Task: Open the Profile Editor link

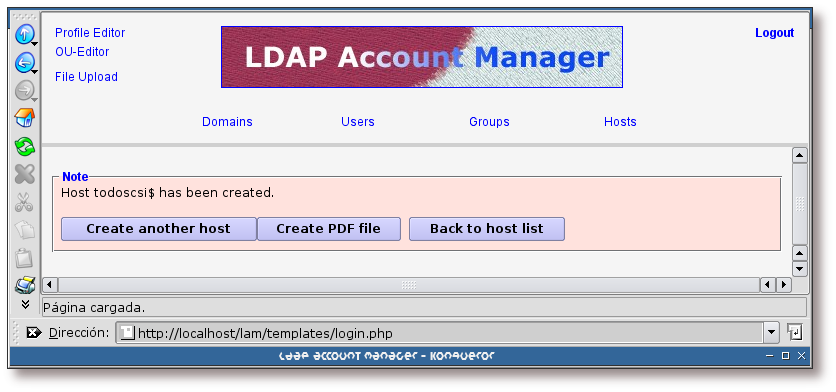Action: click(90, 33)
